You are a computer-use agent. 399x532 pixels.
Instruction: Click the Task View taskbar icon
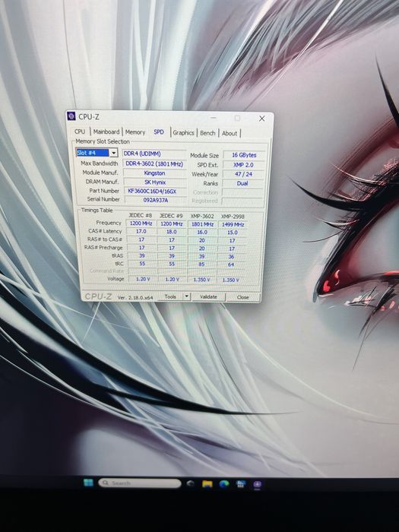click(x=191, y=484)
